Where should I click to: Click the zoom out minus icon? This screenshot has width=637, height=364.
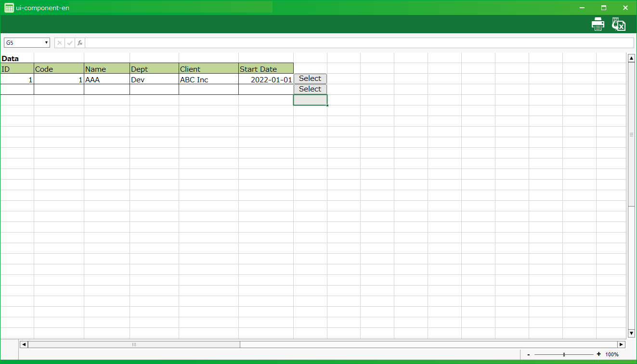coord(529,354)
